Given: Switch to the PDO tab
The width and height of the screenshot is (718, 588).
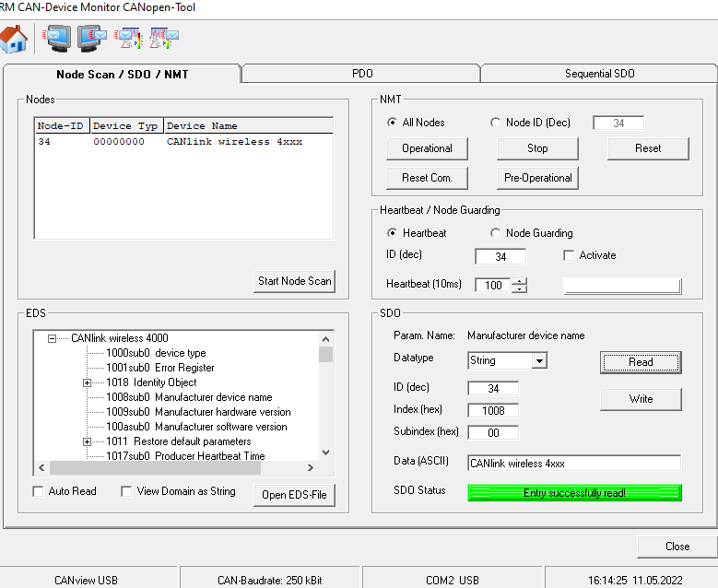Looking at the screenshot, I should click(361, 74).
